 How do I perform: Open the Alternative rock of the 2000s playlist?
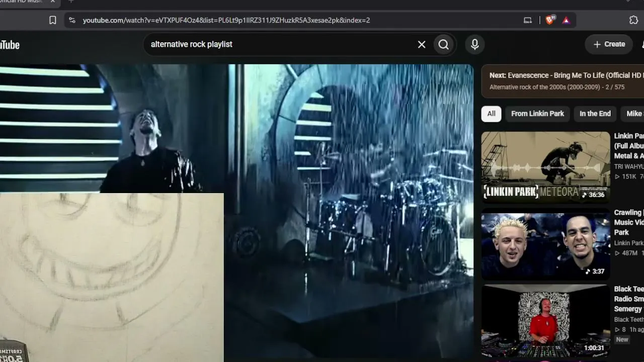557,87
